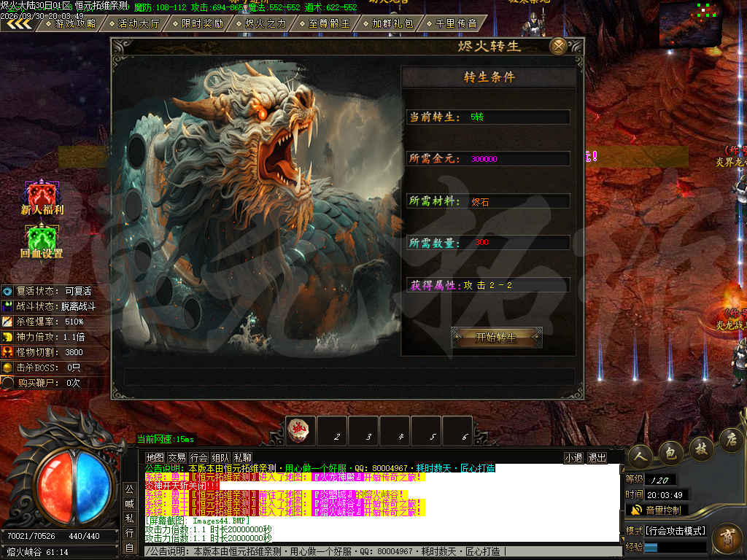Open the 回血设置 healing settings icon
Image resolution: width=747 pixels, height=560 pixels.
tap(42, 241)
